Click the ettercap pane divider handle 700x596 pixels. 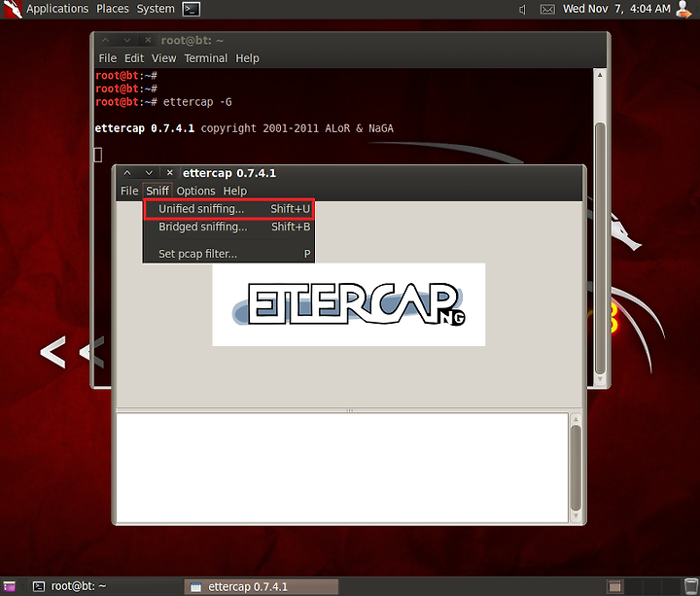[x=349, y=410]
